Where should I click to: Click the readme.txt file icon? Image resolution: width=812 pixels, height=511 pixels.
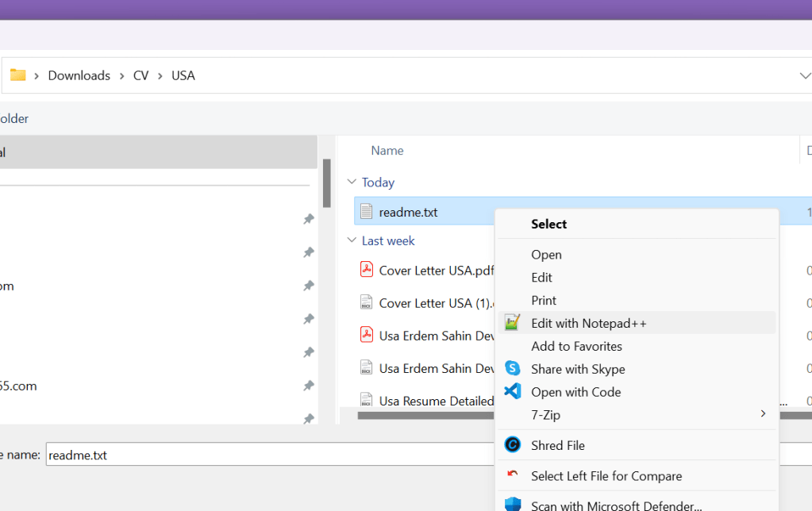point(366,211)
